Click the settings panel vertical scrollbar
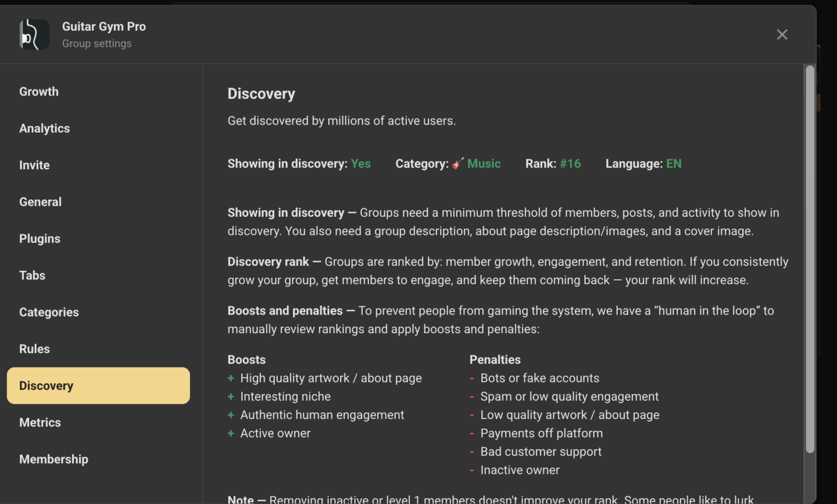This screenshot has width=837, height=504. 810,259
